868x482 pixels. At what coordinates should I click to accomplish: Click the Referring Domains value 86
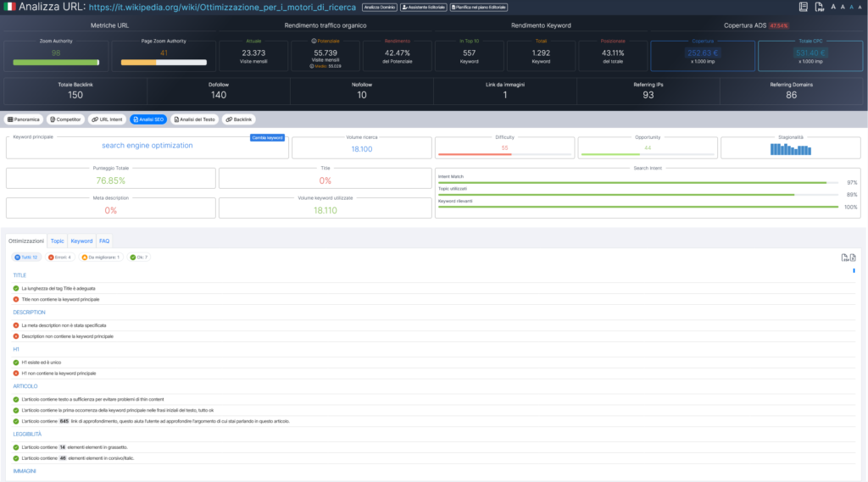click(x=791, y=95)
